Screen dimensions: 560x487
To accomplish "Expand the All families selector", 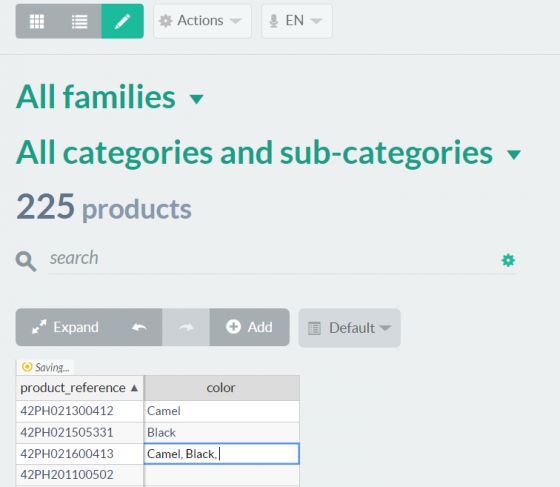I will coord(110,97).
